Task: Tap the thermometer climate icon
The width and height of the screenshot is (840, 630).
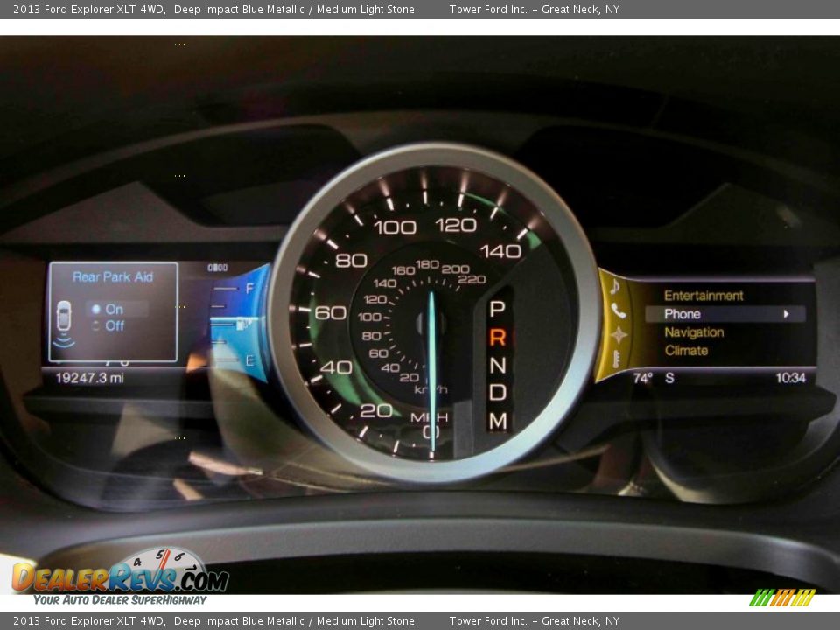Action: [x=617, y=357]
